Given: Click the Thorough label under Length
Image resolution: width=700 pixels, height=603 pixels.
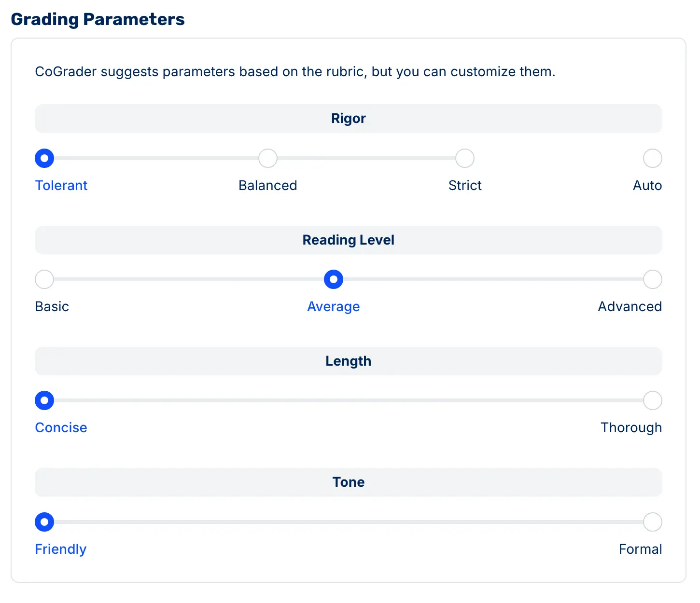Looking at the screenshot, I should 631,427.
